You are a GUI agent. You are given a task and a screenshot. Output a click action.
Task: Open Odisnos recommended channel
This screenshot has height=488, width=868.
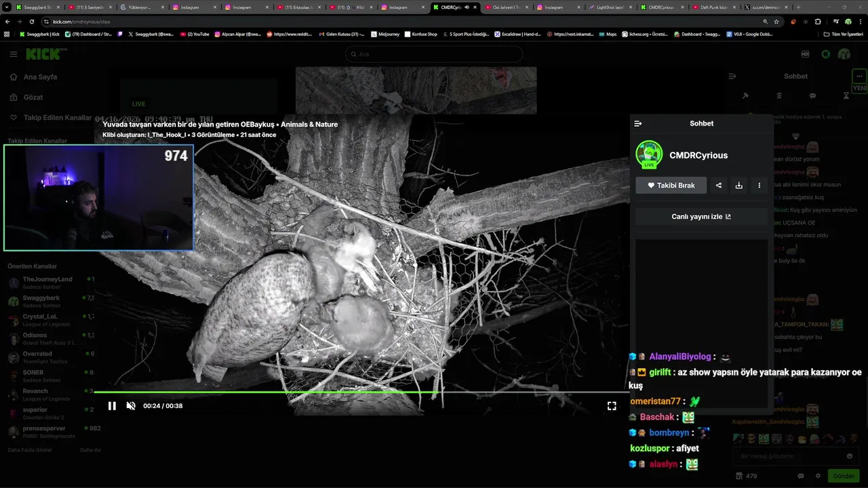pyautogui.click(x=51, y=338)
